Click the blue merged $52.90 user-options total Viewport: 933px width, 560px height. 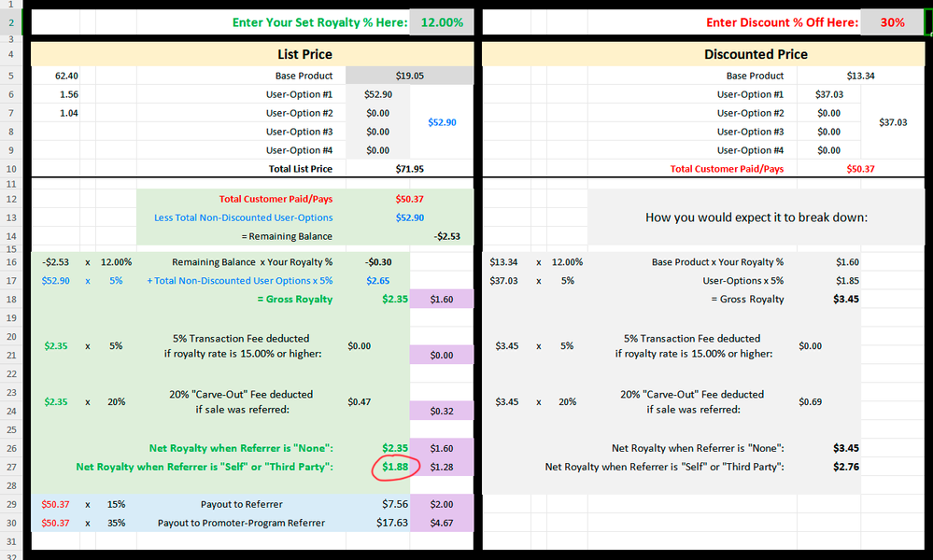[x=442, y=122]
